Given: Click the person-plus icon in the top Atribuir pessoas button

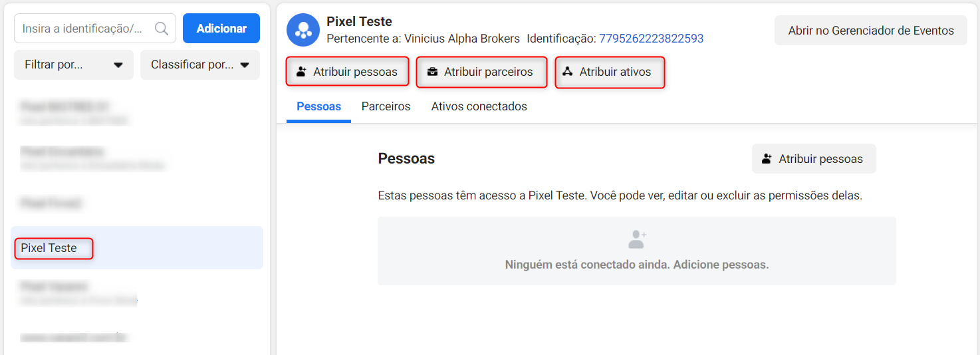Looking at the screenshot, I should (302, 72).
